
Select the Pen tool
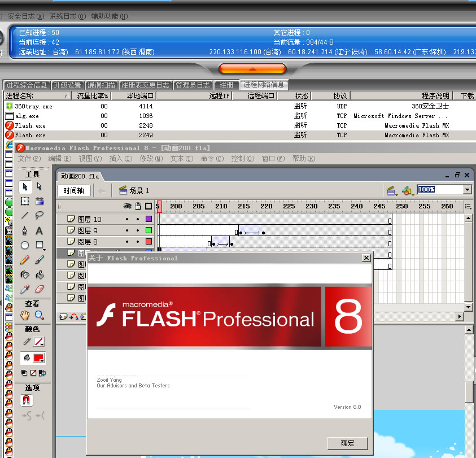click(25, 231)
